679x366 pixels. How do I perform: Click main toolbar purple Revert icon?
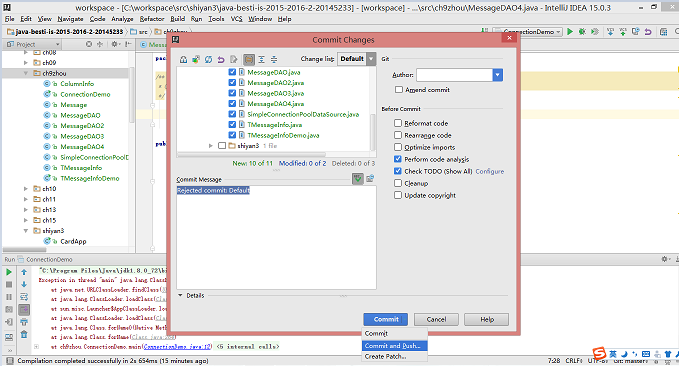click(x=648, y=32)
